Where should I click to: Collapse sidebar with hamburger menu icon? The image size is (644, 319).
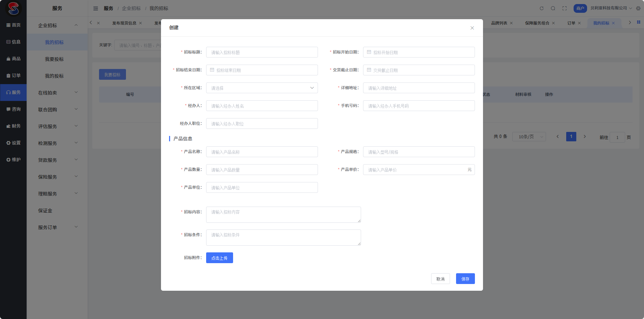[x=96, y=8]
